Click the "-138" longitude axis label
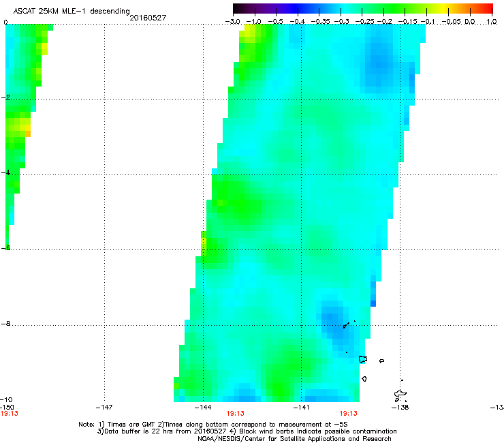The height and width of the screenshot is (443, 504). 400,408
